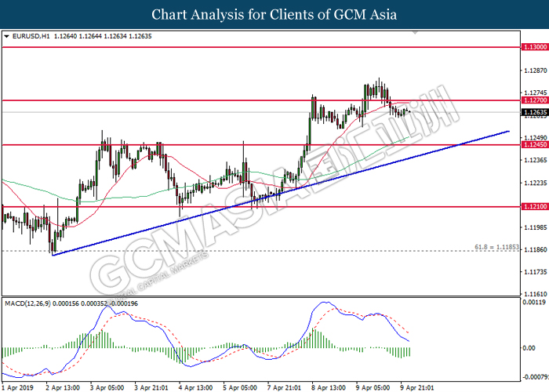Image resolution: width=549 pixels, height=392 pixels.
Task: Click the current price label 1.12635
Action: 535,112
